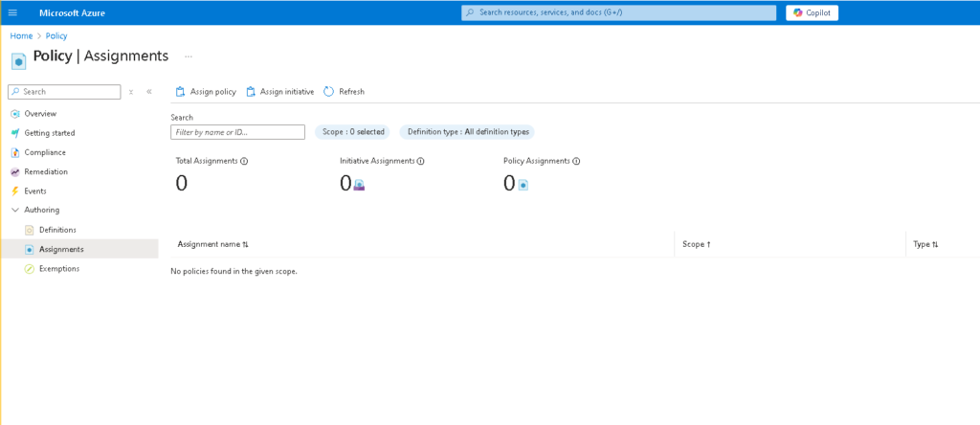Click the Assignments icon in the sidebar
The image size is (980, 425).
coord(28,250)
